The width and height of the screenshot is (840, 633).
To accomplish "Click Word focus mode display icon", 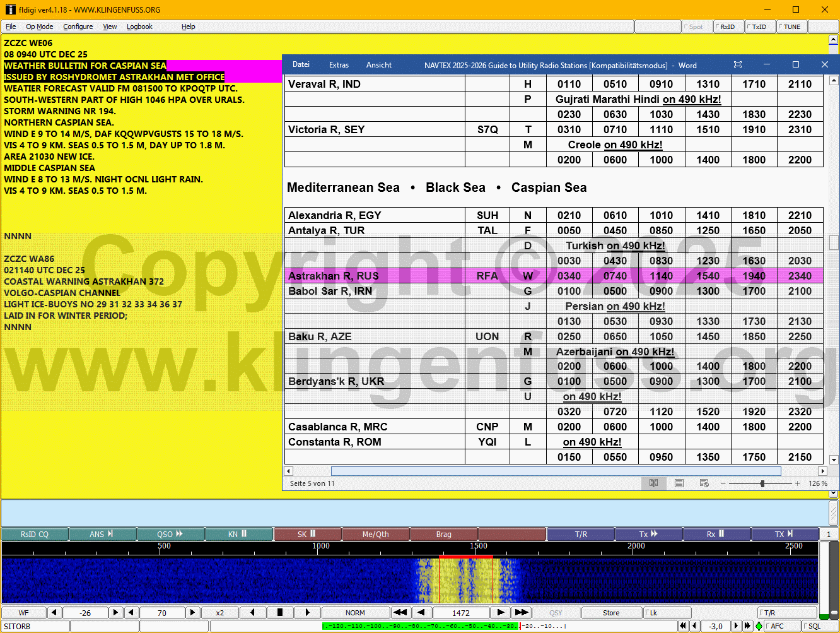I will point(738,65).
